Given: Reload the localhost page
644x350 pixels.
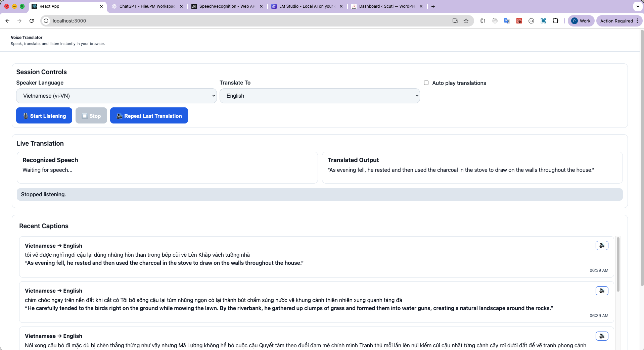Looking at the screenshot, I should coord(32,21).
